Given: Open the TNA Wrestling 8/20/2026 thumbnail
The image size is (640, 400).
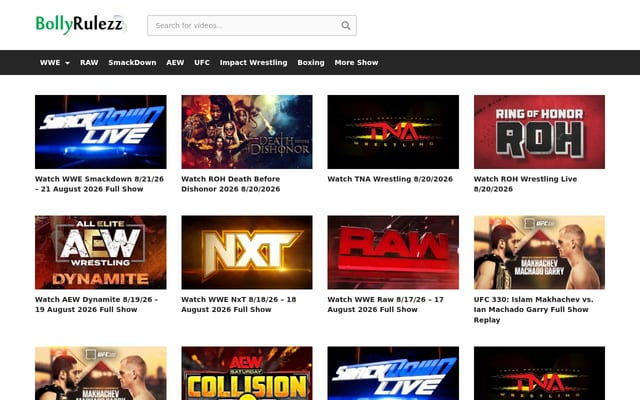Looking at the screenshot, I should (393, 132).
